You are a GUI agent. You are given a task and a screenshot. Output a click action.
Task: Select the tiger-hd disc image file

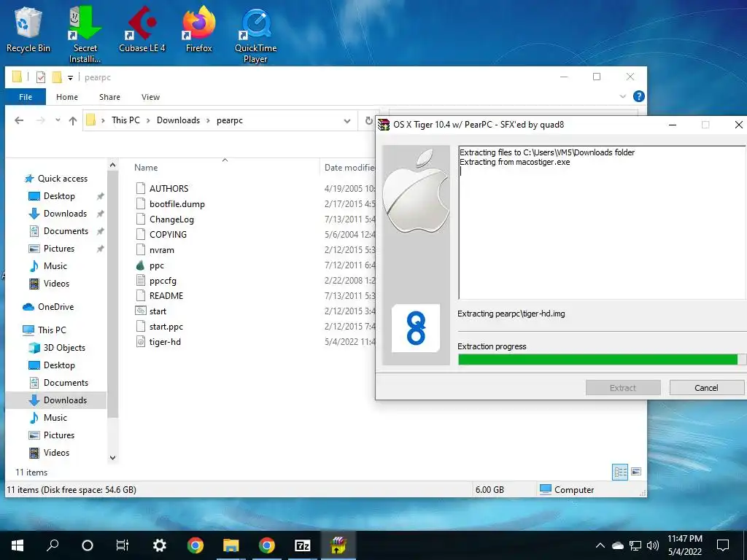(165, 341)
